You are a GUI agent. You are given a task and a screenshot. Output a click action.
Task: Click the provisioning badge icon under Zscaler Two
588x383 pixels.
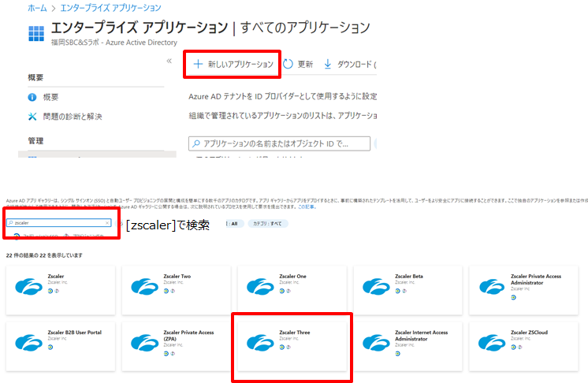[173, 291]
